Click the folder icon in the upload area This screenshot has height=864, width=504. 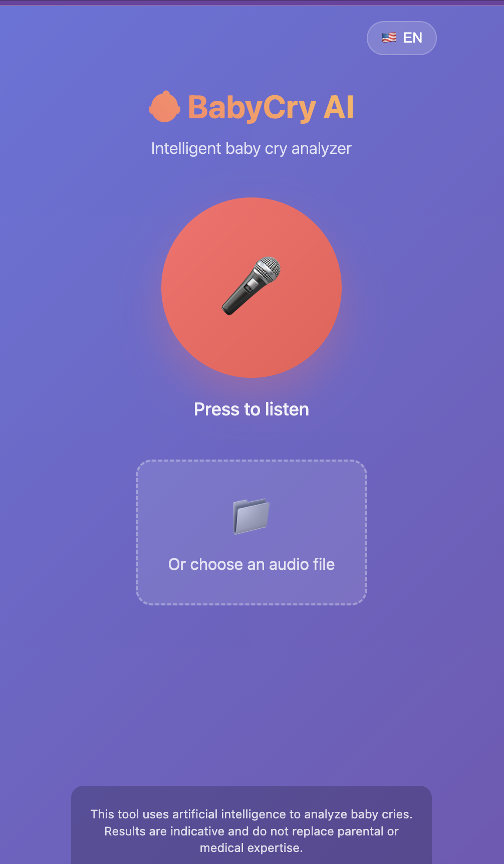[x=251, y=516]
